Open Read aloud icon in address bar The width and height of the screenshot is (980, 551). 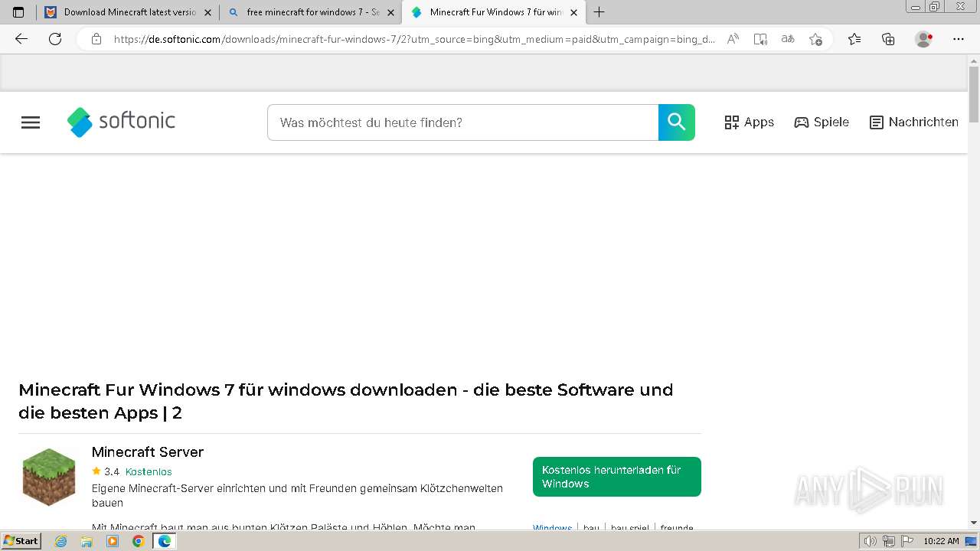[x=733, y=39]
